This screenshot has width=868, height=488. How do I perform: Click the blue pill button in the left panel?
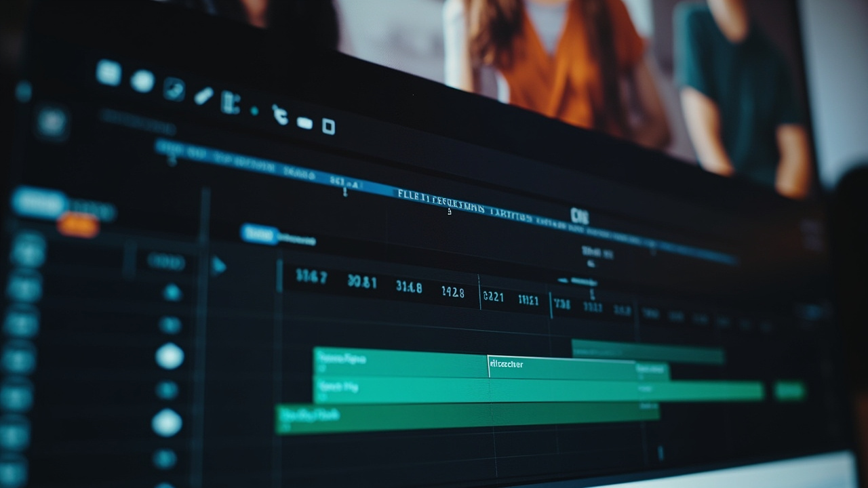click(x=39, y=202)
